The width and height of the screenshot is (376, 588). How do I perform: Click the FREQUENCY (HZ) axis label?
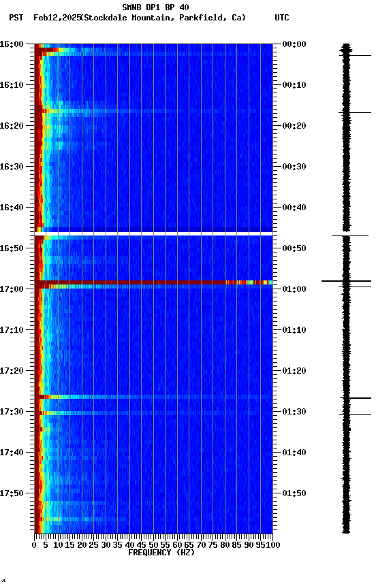(161, 553)
